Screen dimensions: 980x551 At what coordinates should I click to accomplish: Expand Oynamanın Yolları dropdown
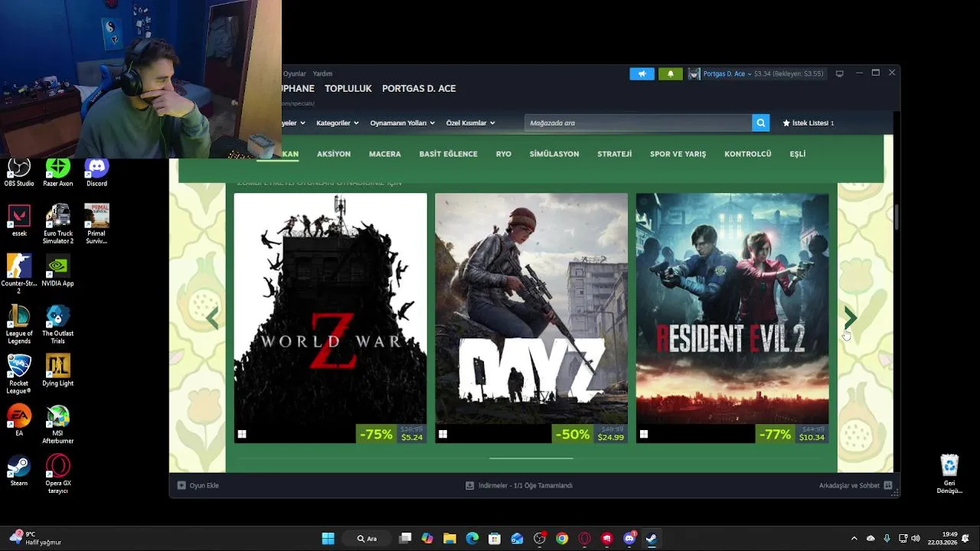[x=403, y=122]
